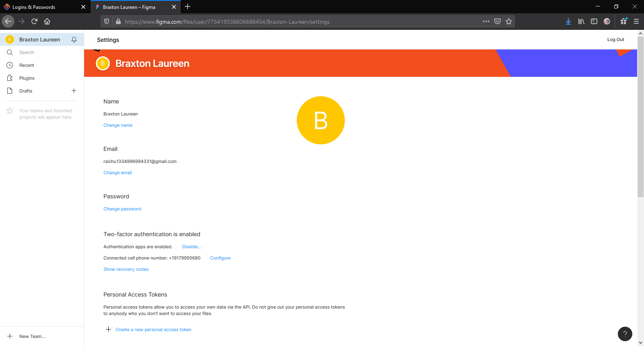Open Drafts in the sidebar

26,91
